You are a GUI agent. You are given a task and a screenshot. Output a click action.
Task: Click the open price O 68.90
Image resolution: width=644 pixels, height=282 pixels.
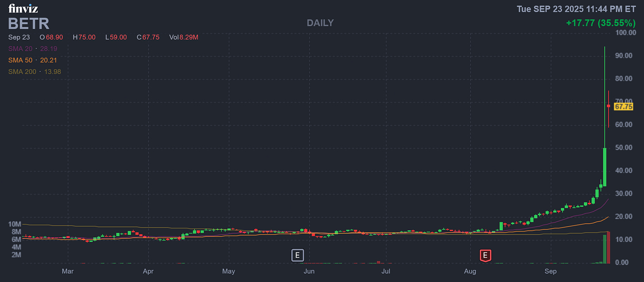coord(52,37)
